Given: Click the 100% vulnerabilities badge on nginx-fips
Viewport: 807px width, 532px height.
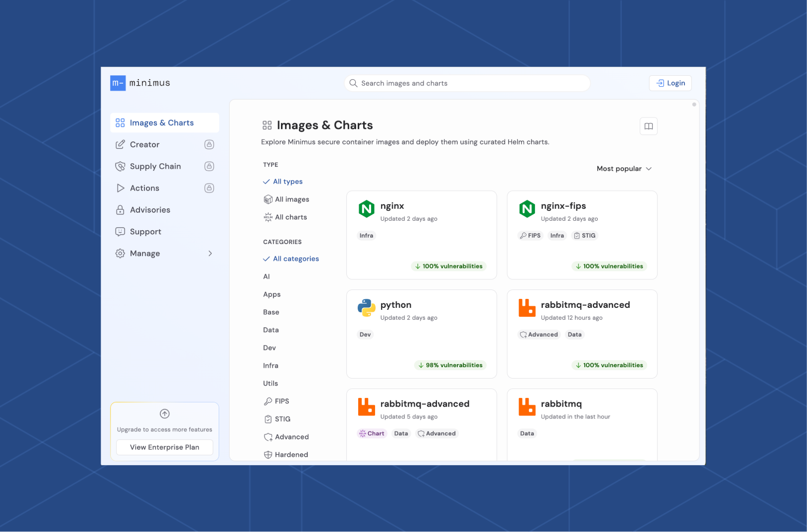Looking at the screenshot, I should click(609, 266).
